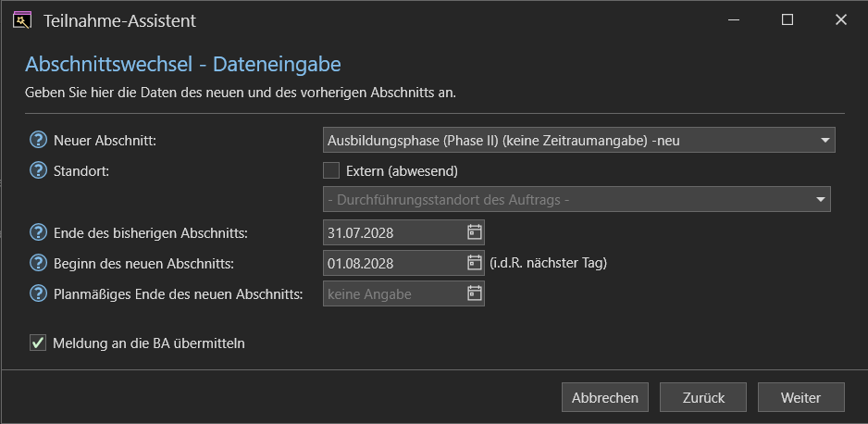Click the keine Angabe date field
The image size is (868, 424).
point(394,293)
